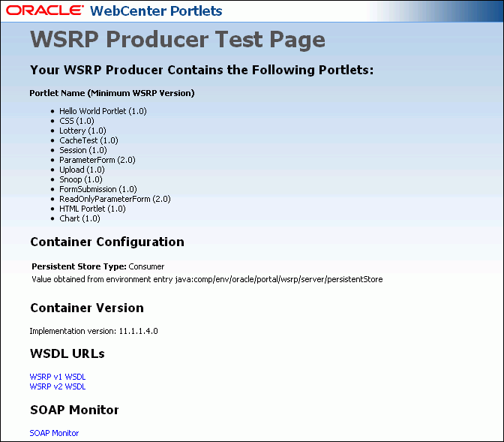Select the HTML Portlet (1.0) entry
This screenshot has height=442, width=504.
coord(92,209)
